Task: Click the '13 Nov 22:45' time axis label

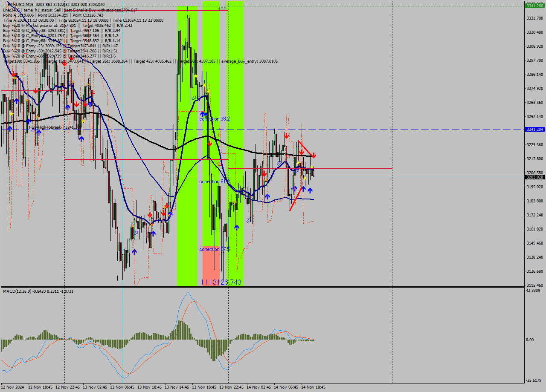Action: [232, 387]
